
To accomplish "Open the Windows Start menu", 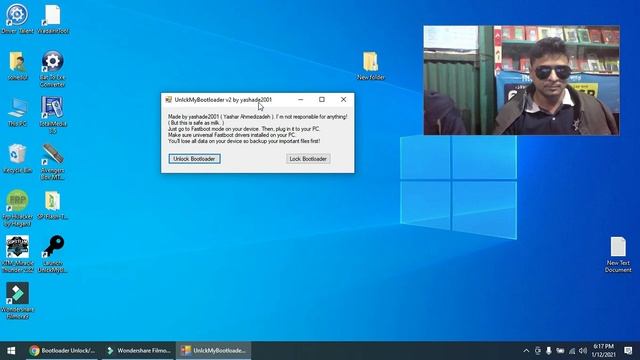I will pos(11,351).
